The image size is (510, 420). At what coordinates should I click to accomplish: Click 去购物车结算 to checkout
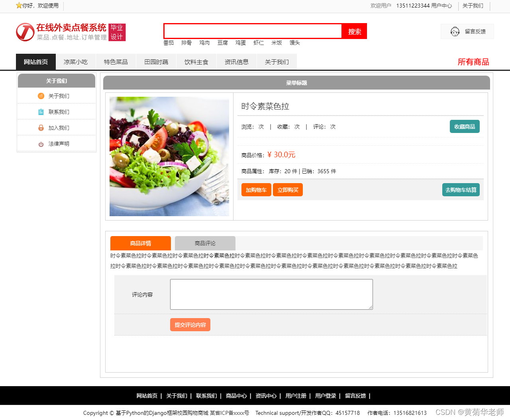click(x=461, y=189)
